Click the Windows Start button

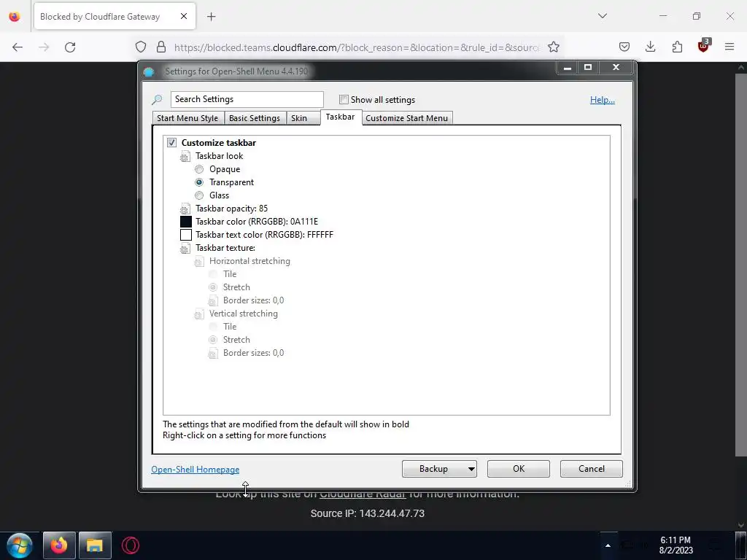click(x=20, y=545)
